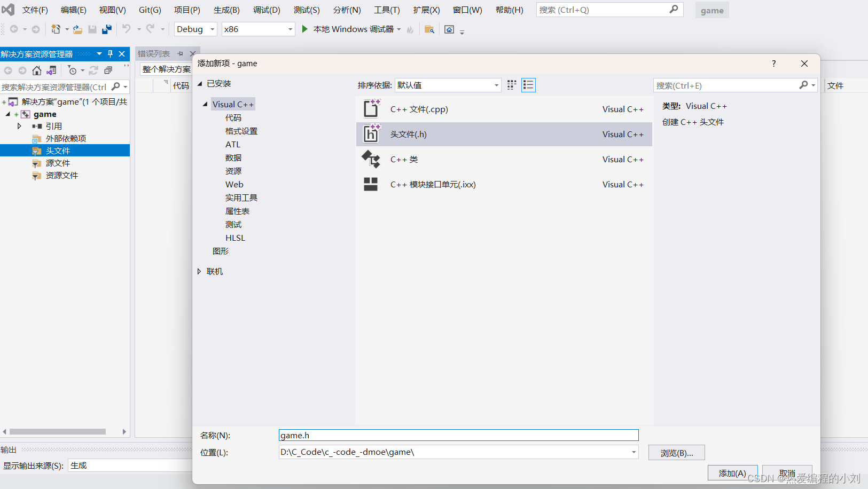
Task: Open the View menu
Action: [x=112, y=10]
